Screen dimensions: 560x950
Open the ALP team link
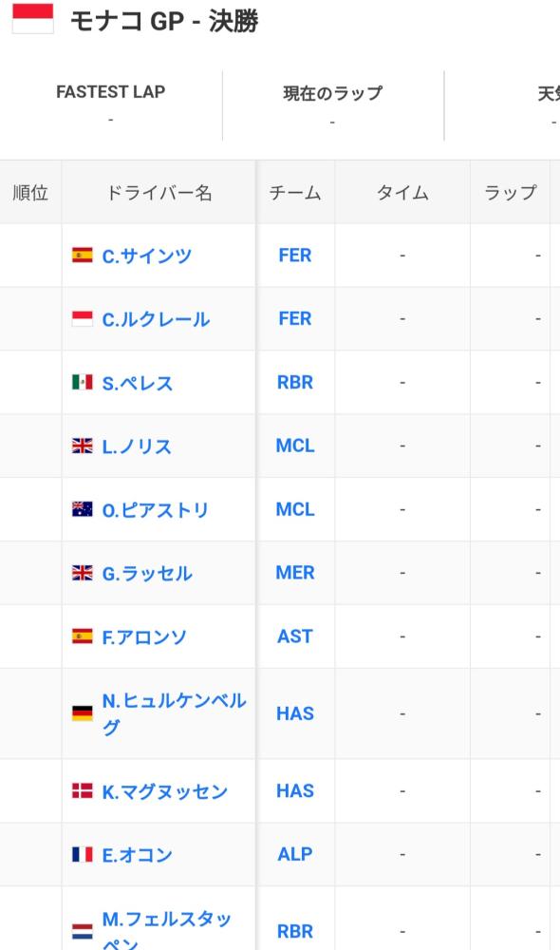click(x=295, y=854)
